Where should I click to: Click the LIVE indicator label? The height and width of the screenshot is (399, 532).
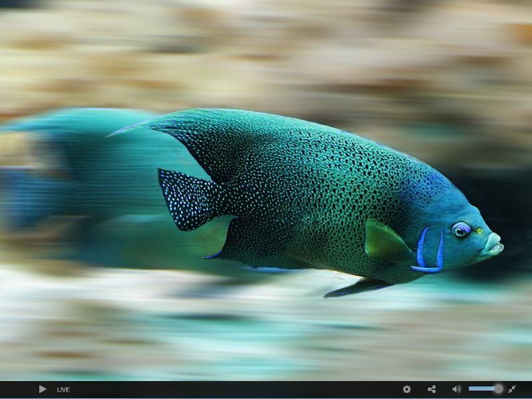tap(63, 390)
